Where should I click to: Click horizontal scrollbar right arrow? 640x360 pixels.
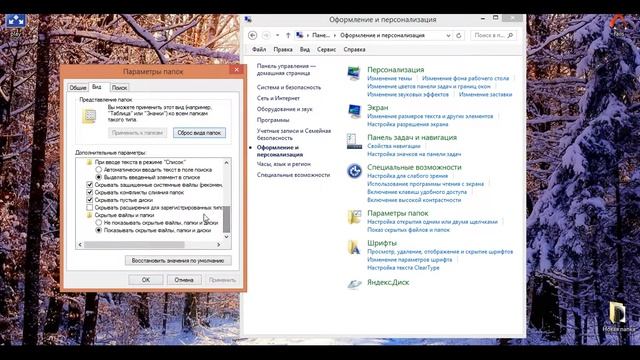click(x=218, y=244)
